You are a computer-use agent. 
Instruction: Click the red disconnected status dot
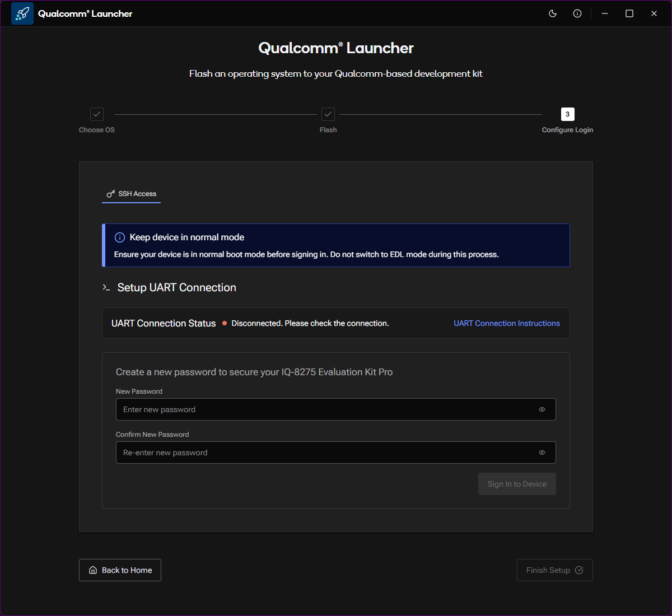(x=225, y=323)
